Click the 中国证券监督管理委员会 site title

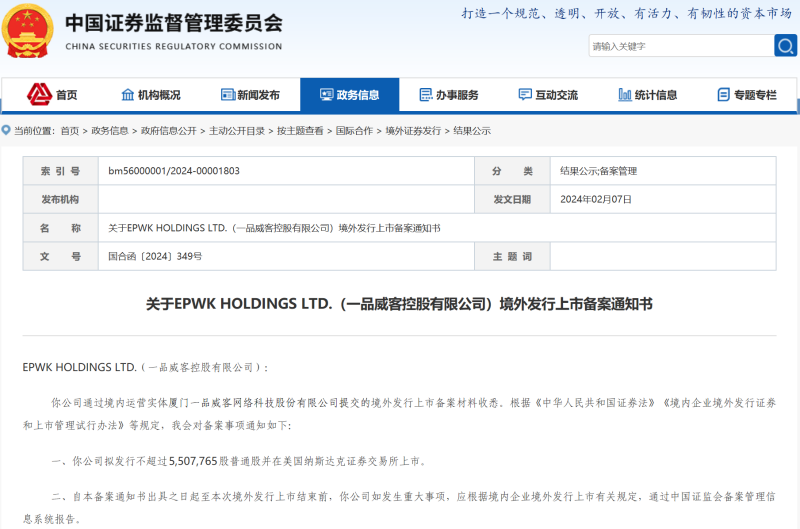tap(174, 23)
